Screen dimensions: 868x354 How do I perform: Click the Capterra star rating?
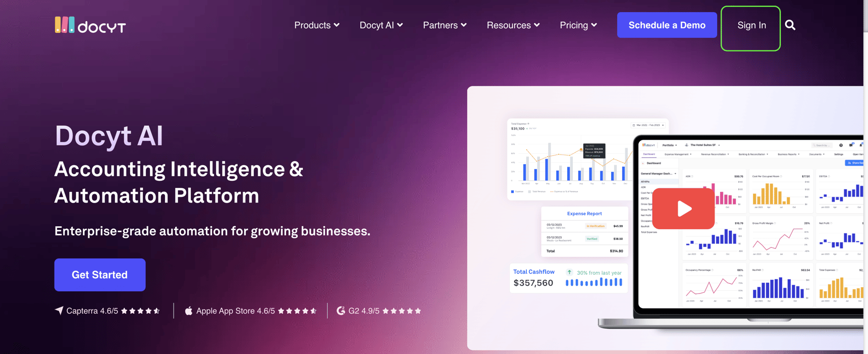click(x=140, y=311)
